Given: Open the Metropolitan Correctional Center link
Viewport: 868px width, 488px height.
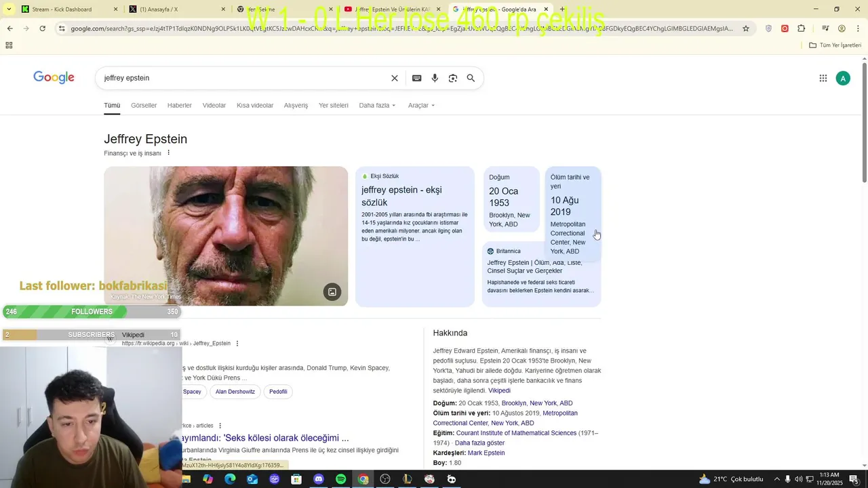Looking at the screenshot, I should point(505,418).
